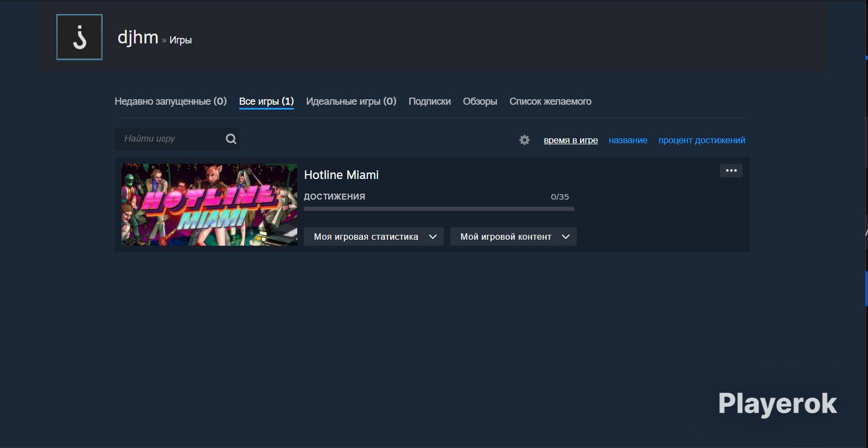Sort games by время в игре
Screen dimensions: 868x448
(x=571, y=140)
